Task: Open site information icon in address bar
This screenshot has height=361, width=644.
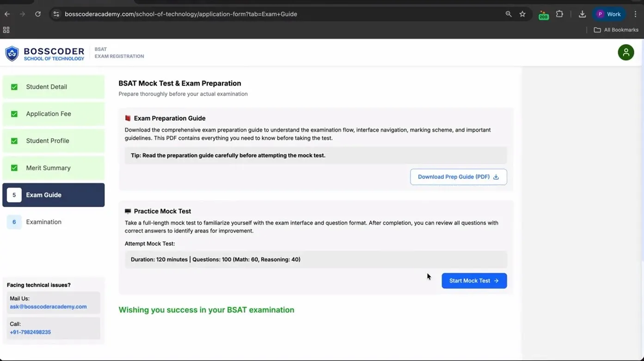Action: tap(56, 14)
